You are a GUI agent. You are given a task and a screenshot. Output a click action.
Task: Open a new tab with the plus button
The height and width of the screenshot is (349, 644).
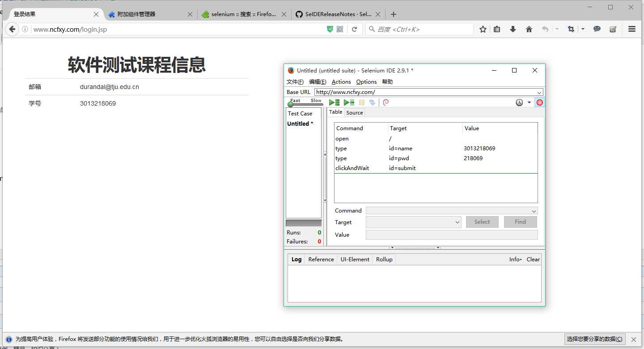coord(393,14)
